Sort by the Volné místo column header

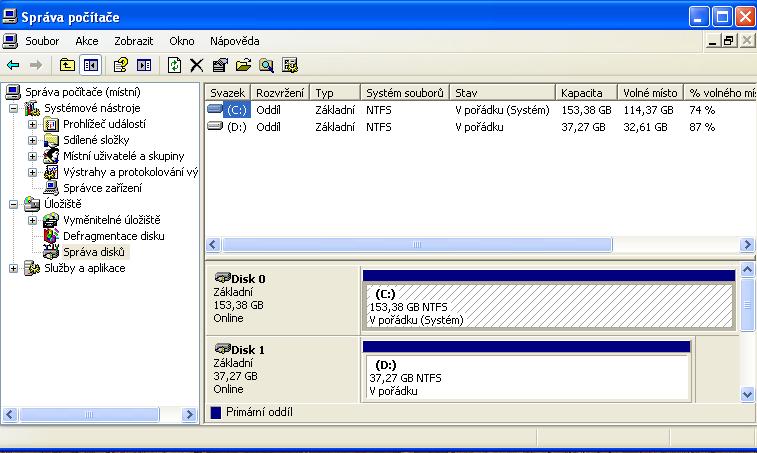point(650,93)
